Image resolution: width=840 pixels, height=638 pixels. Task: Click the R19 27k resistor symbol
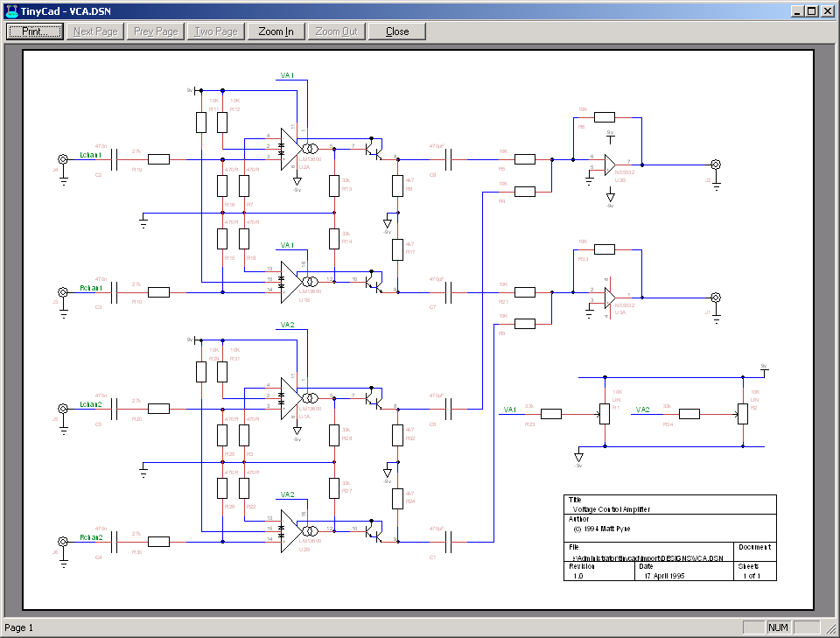pos(158,159)
